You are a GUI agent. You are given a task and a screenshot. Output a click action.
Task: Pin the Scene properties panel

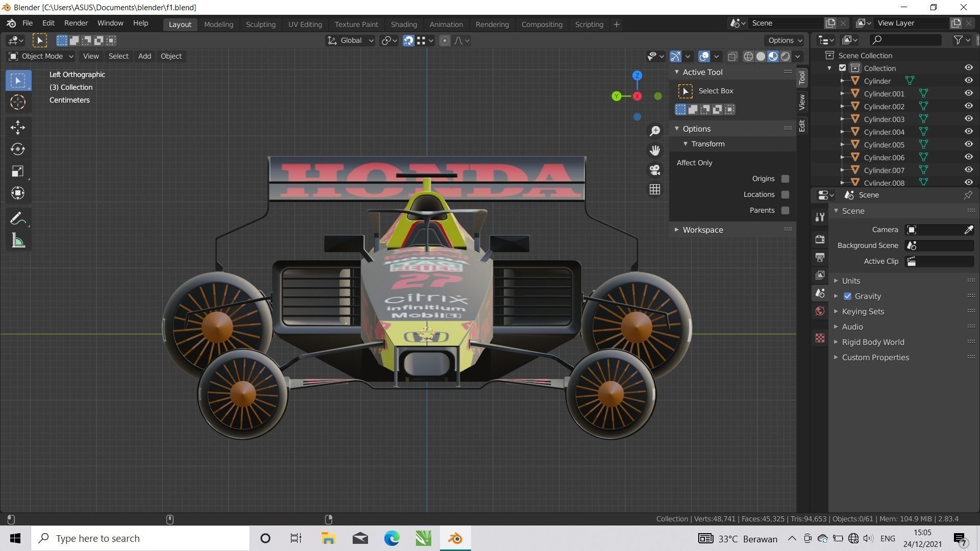(x=968, y=195)
